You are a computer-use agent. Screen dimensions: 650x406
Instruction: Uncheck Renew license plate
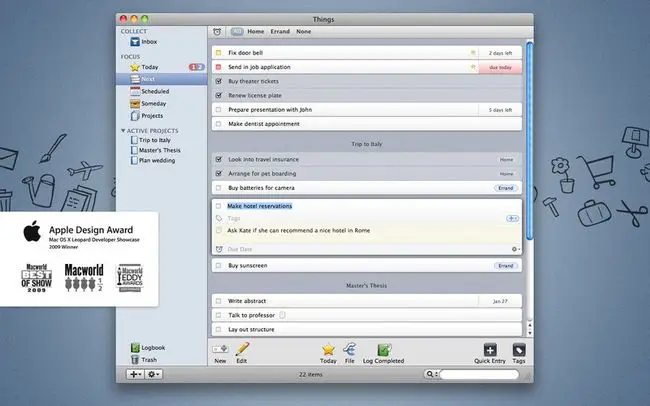(218, 95)
